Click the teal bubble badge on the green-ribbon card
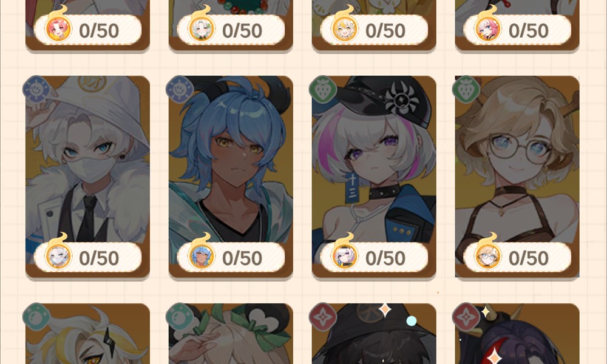Viewport: 607px width, 364px height. coord(180,317)
